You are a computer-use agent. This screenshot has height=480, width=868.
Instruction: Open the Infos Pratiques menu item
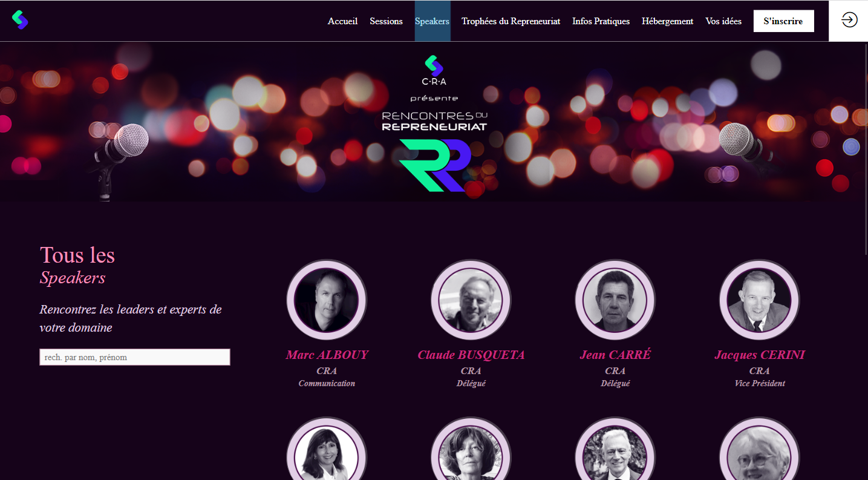point(601,21)
